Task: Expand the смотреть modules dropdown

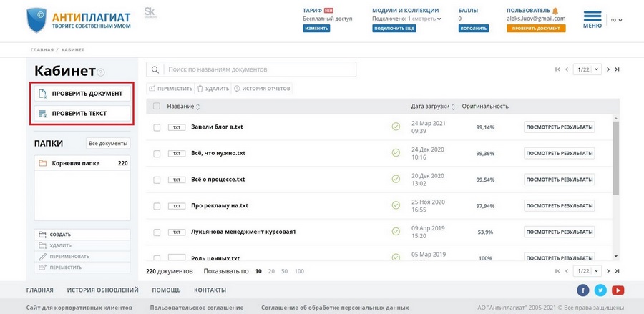Action: coord(427,19)
